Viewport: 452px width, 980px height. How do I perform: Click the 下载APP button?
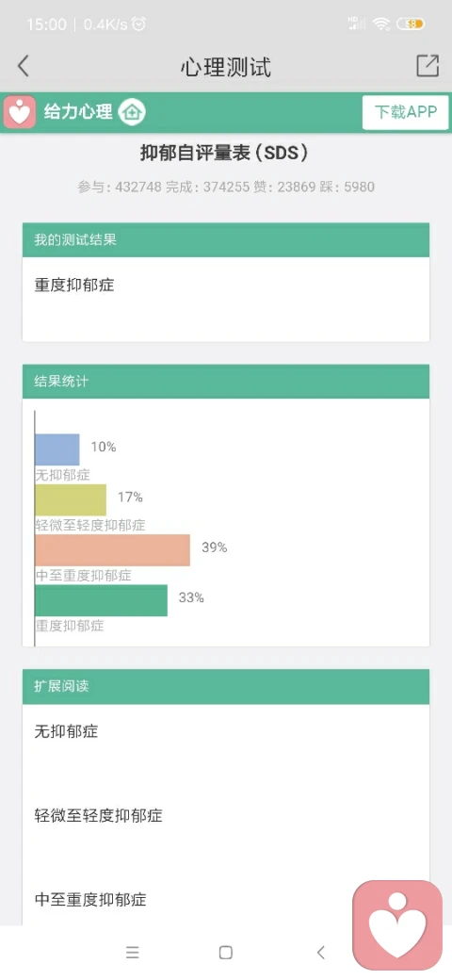tap(405, 112)
